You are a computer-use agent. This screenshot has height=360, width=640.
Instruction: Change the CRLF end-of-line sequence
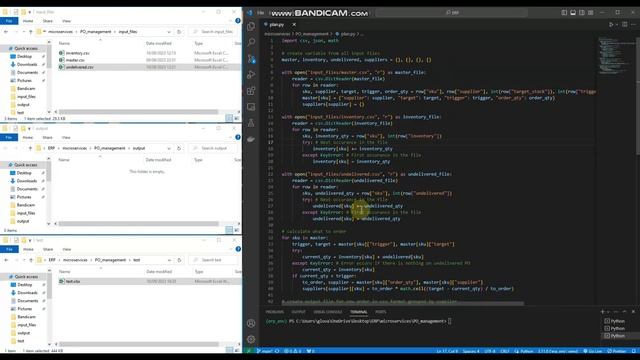(504, 351)
